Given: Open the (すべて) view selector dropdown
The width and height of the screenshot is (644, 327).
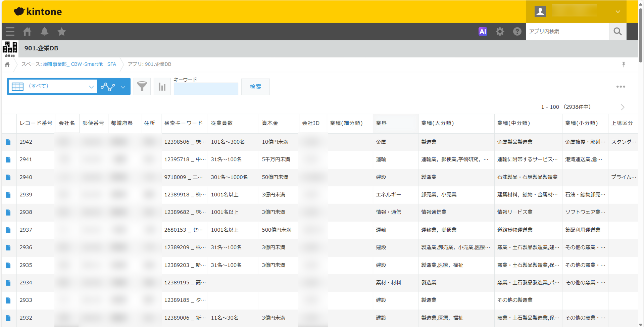Looking at the screenshot, I should pyautogui.click(x=53, y=87).
